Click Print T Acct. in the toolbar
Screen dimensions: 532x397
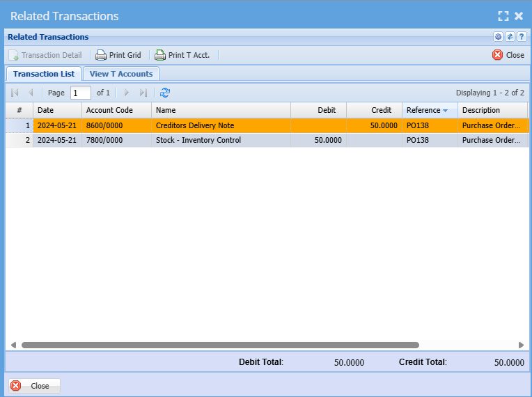pos(182,55)
